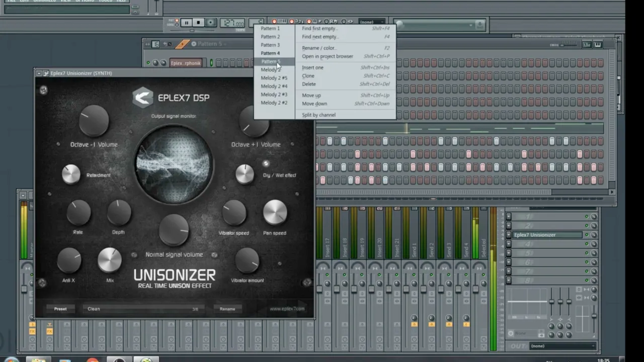Click the Vibrator amount knob

point(247,260)
